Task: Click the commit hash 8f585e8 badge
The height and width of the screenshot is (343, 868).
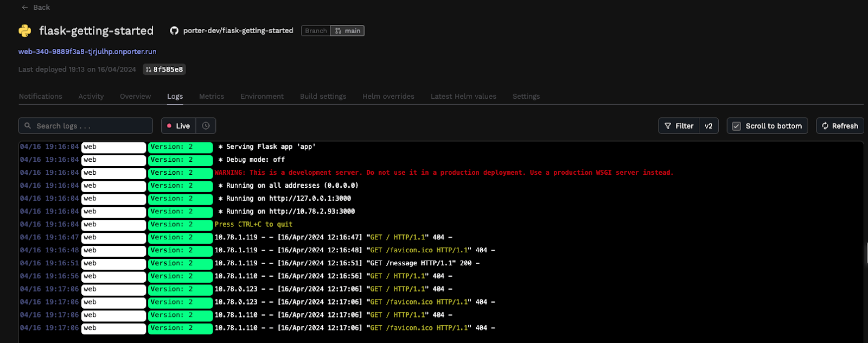Action: (164, 69)
